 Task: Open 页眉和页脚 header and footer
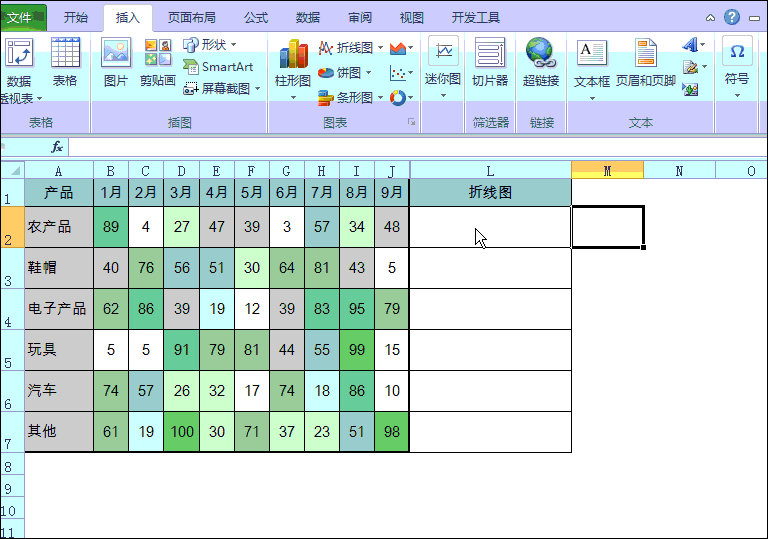click(x=646, y=53)
